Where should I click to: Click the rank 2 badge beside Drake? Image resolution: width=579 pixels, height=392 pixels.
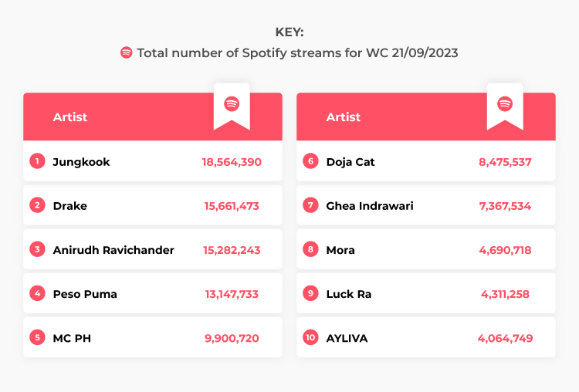(x=37, y=204)
